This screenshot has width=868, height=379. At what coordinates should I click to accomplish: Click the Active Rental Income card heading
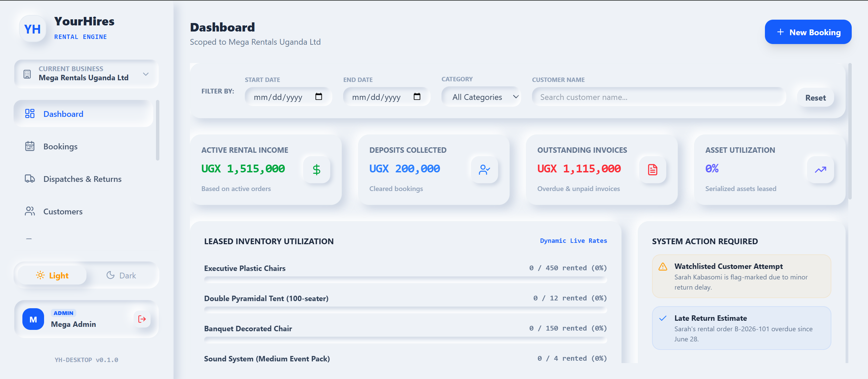click(244, 150)
